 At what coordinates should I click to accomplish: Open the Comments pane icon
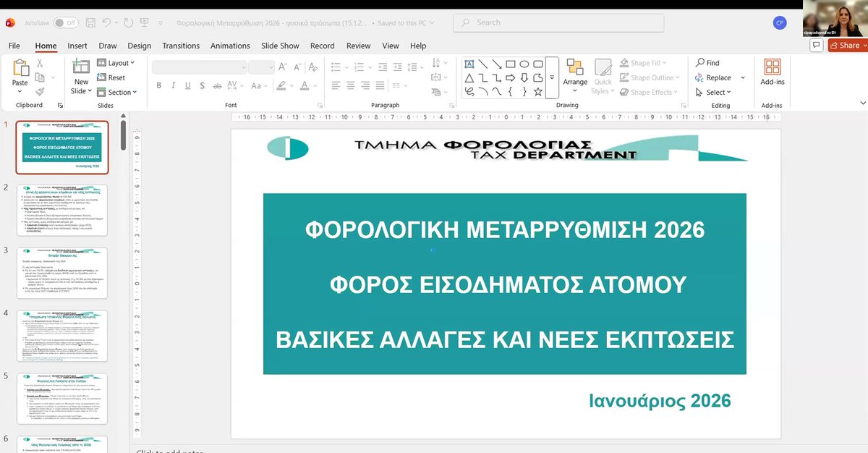coord(817,45)
